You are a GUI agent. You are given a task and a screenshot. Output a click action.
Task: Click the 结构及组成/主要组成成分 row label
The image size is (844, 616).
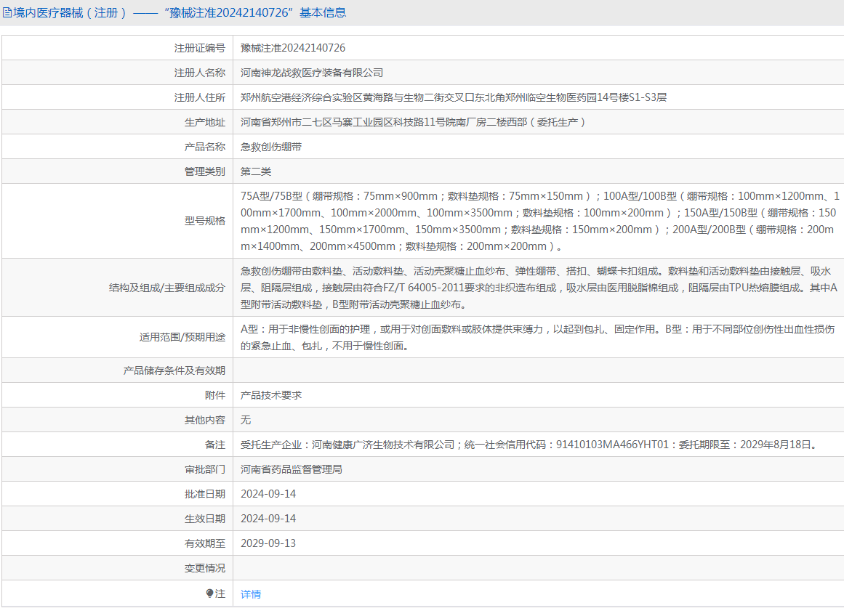pos(166,288)
